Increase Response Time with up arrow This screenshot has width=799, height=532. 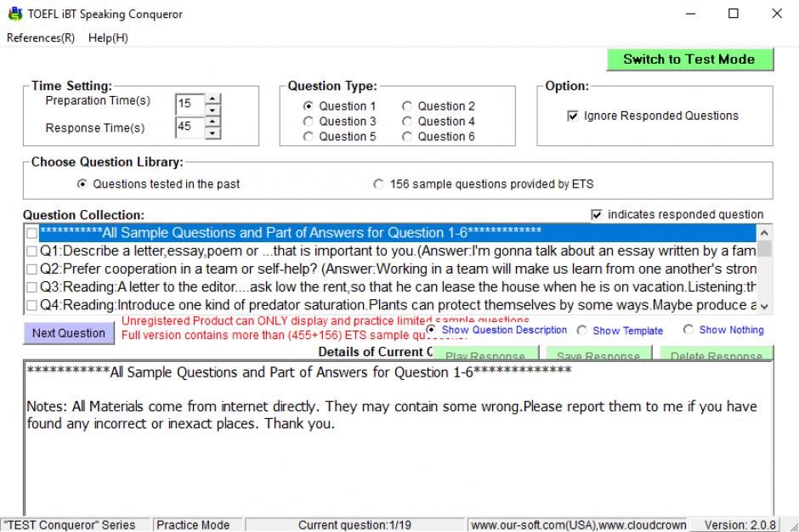pos(212,122)
